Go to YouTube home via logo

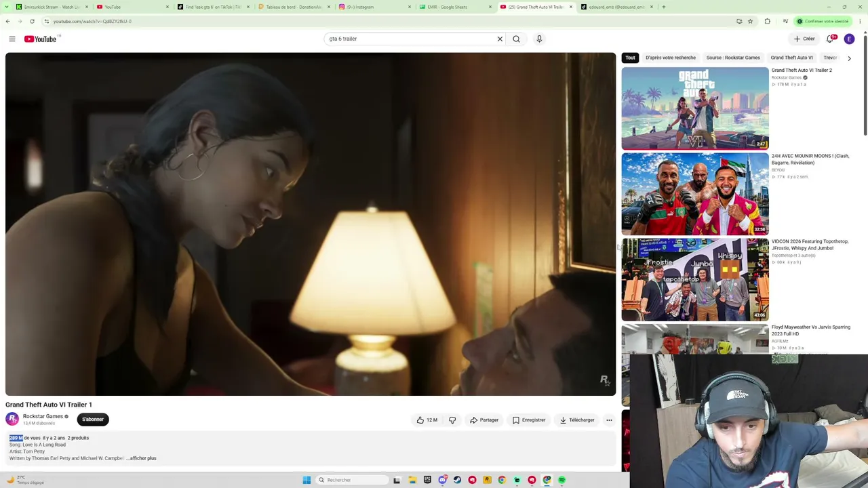pos(41,39)
